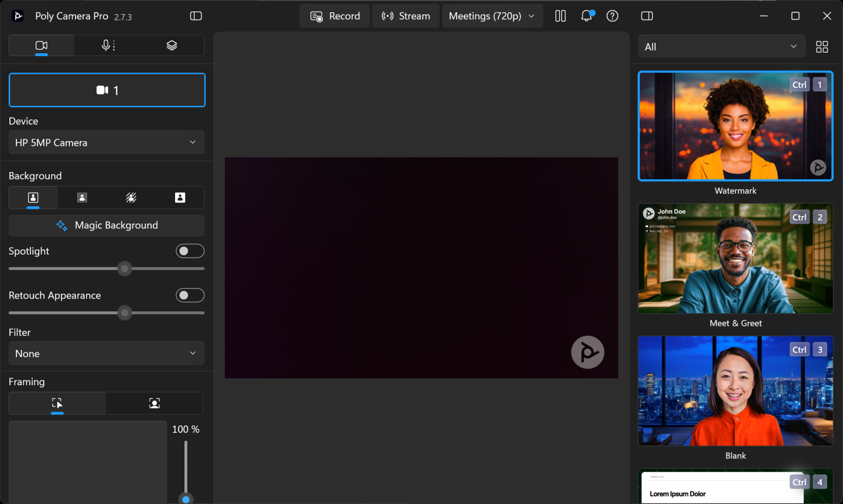843x504 pixels.
Task: Open the Device camera dropdown
Action: [x=107, y=143]
